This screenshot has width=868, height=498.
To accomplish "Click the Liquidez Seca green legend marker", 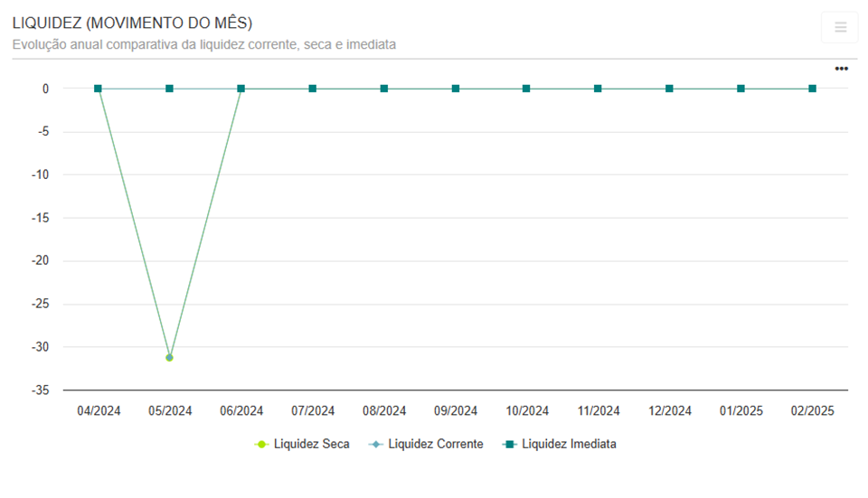I will pos(261,444).
